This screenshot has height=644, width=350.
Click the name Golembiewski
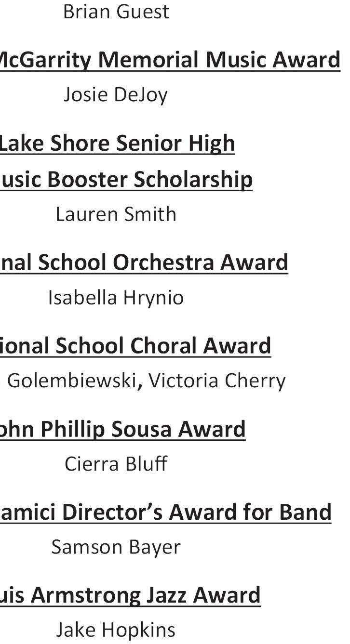(72, 381)
